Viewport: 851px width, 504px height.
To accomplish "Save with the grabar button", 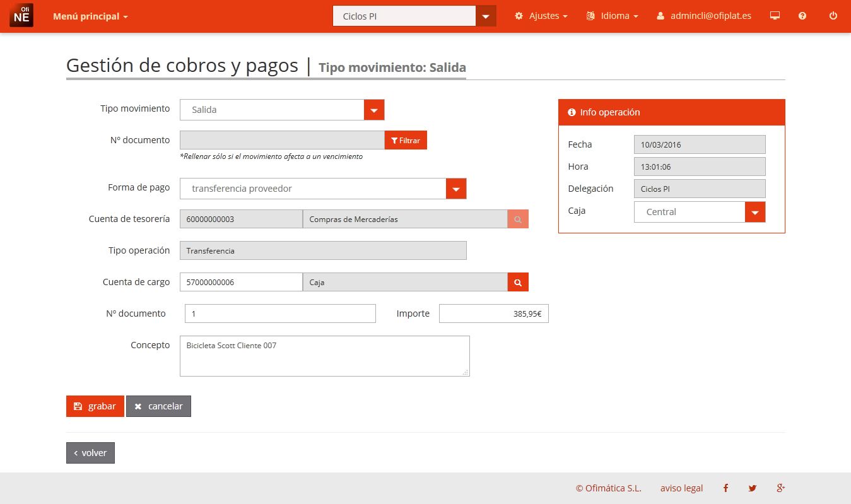I will pyautogui.click(x=95, y=406).
